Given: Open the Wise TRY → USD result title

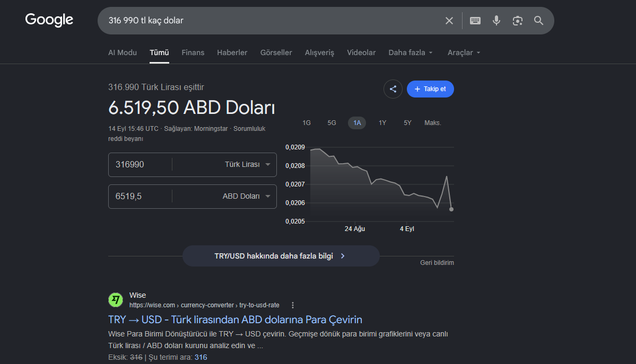Looking at the screenshot, I should pyautogui.click(x=236, y=319).
